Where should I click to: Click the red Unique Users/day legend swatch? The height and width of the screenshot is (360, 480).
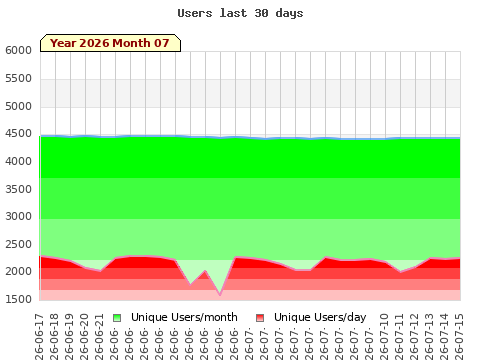260,318
